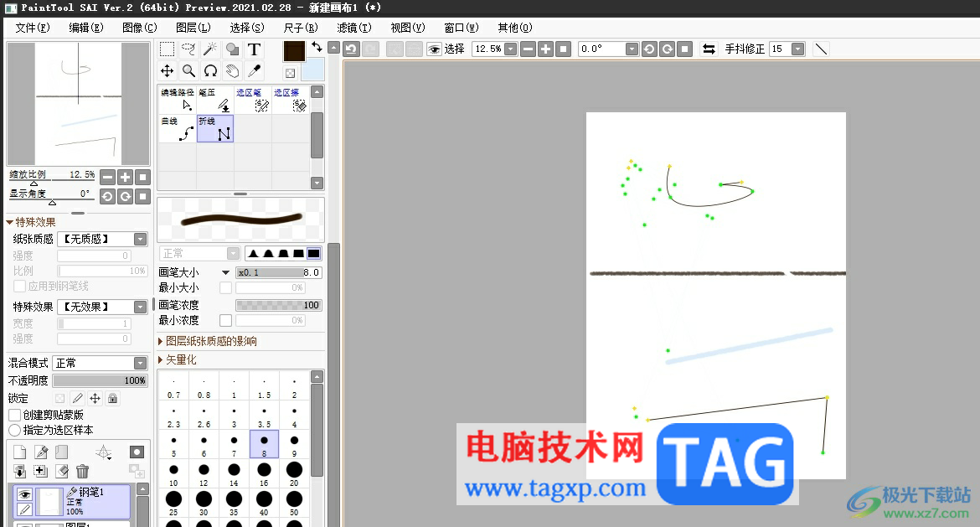This screenshot has width=980, height=527.
Task: Adjust the 不透明度 opacity slider
Action: (100, 380)
